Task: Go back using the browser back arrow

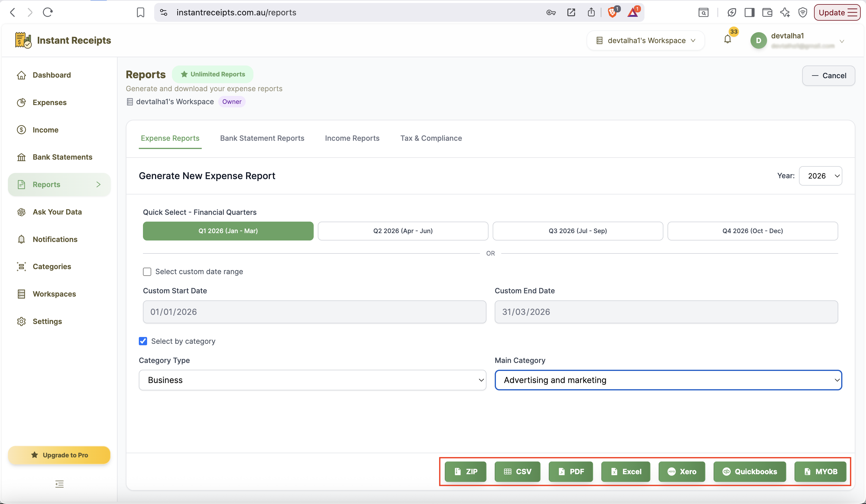Action: click(13, 12)
